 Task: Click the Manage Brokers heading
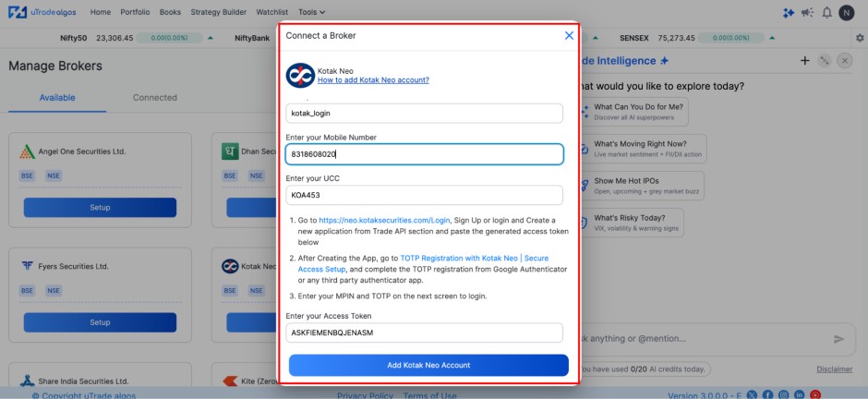pyautogui.click(x=55, y=66)
